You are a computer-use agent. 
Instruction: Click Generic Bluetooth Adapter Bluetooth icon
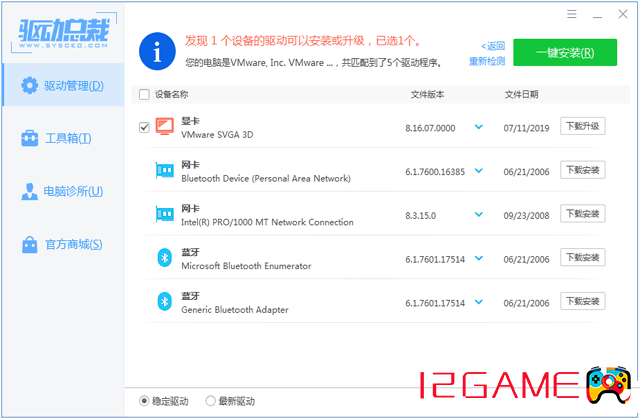164,302
